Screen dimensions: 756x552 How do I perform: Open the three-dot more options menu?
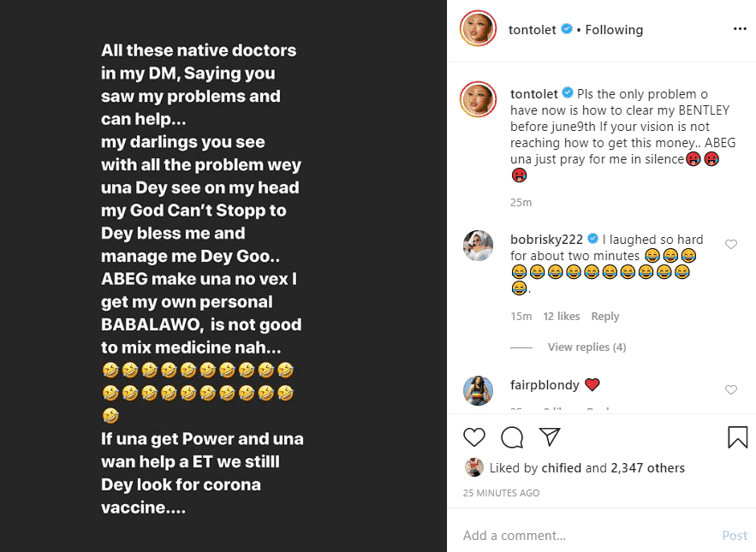click(x=740, y=29)
